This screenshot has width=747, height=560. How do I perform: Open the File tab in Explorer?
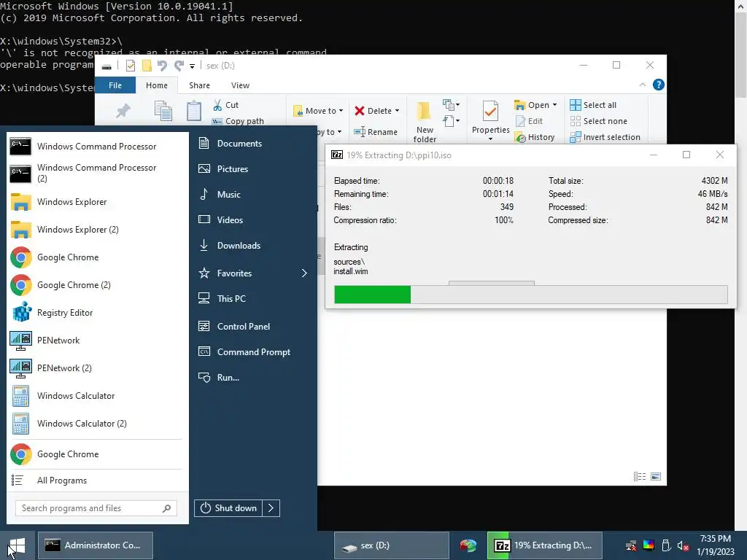pyautogui.click(x=115, y=85)
